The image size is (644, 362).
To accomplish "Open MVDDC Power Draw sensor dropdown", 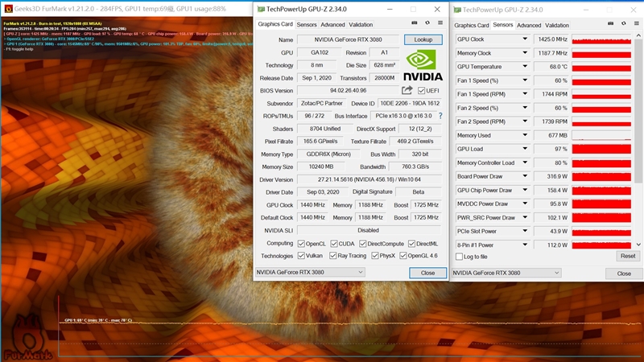I will click(525, 204).
